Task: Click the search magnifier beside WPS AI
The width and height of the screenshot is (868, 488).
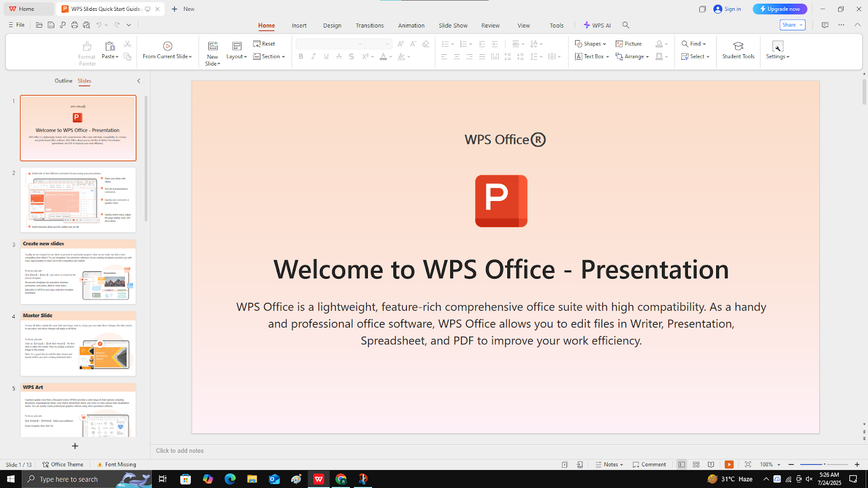Action: [x=626, y=25]
